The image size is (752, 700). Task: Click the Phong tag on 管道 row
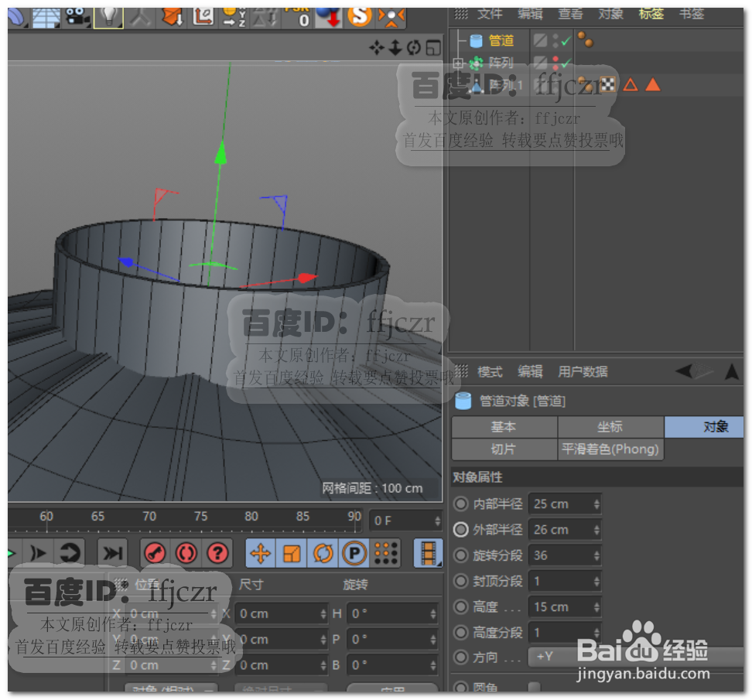pyautogui.click(x=586, y=39)
